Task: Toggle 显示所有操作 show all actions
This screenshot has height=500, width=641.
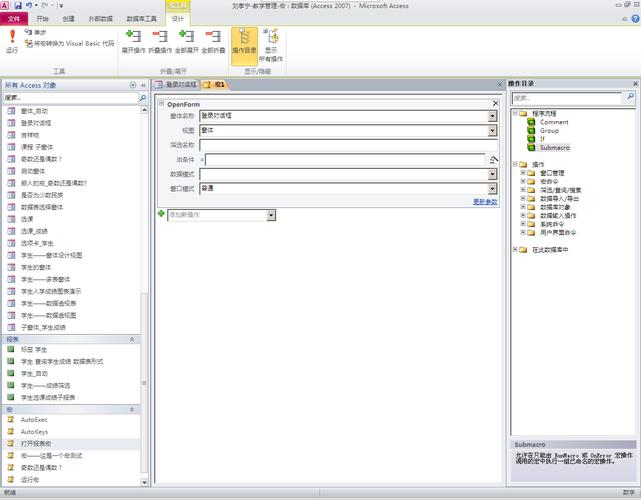Action: [271, 42]
